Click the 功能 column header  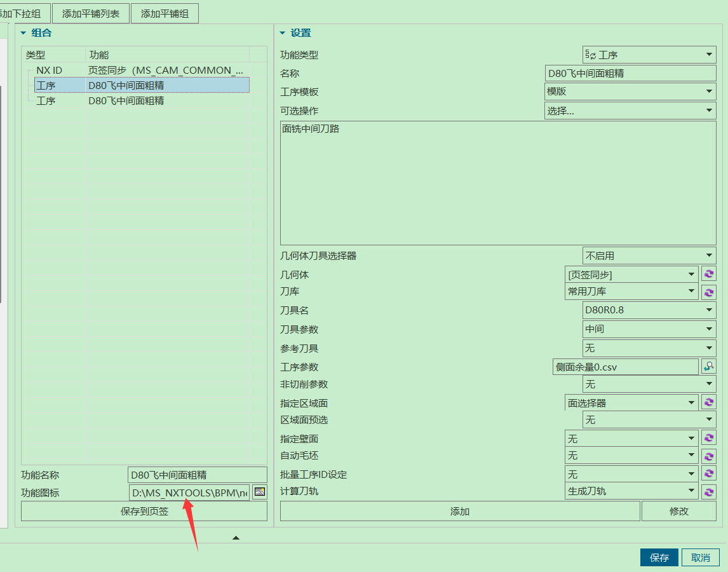click(168, 55)
